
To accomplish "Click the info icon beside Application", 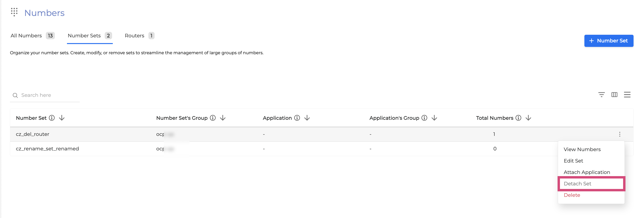I will [297, 118].
